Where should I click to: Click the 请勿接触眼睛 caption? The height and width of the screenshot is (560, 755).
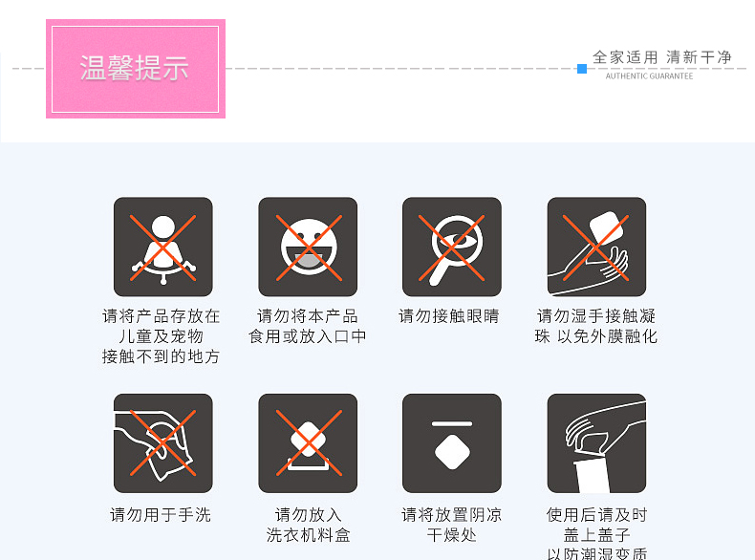[x=449, y=316]
